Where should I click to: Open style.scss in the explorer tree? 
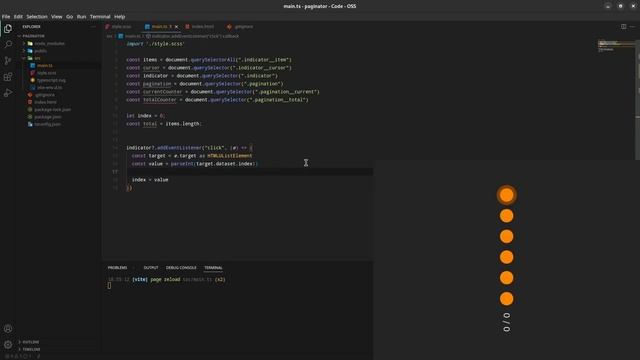(x=47, y=73)
